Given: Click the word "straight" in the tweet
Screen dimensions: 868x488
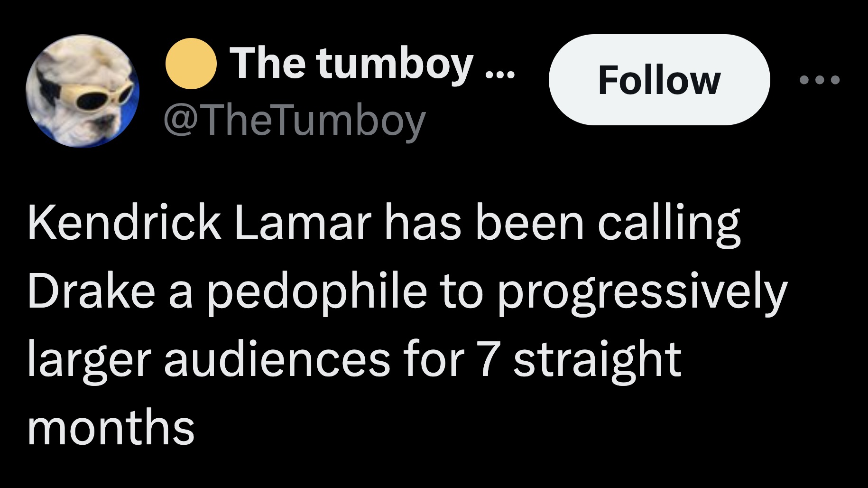Looking at the screenshot, I should click(597, 360).
